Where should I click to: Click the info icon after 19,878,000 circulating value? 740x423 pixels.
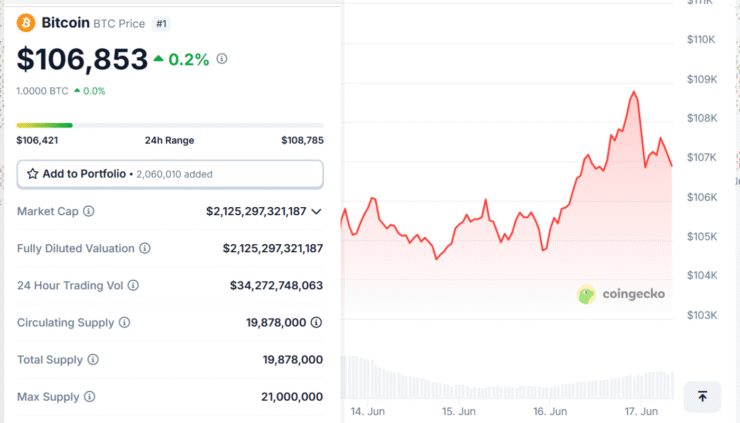(x=316, y=322)
